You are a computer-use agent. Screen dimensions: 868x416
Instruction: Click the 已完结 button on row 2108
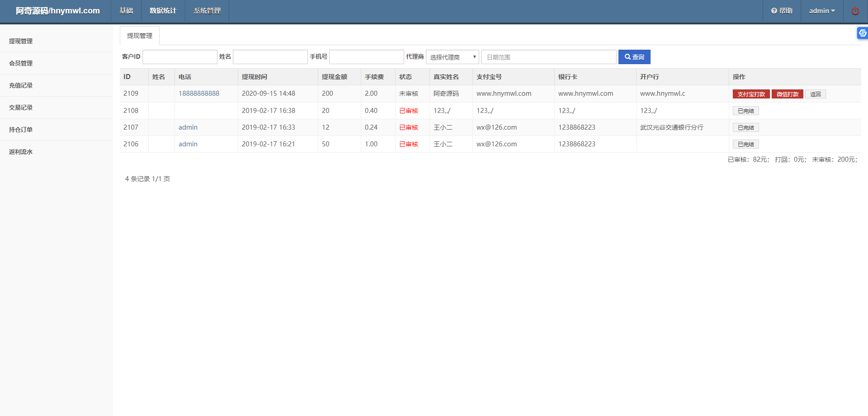[745, 110]
